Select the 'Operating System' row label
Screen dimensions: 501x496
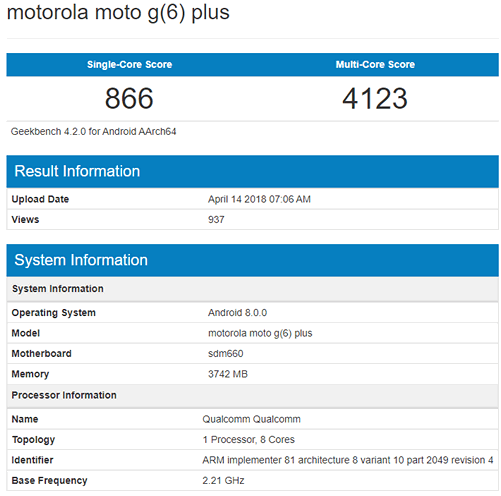click(x=54, y=313)
